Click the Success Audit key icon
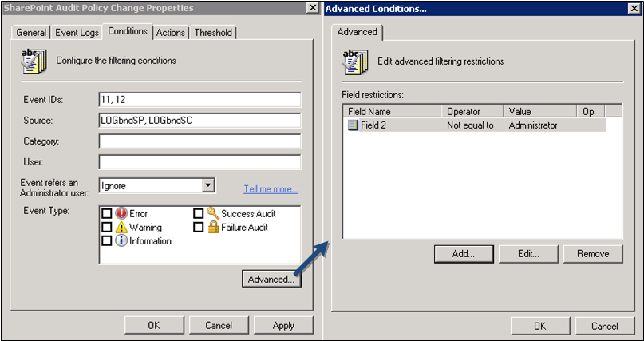The image size is (644, 341). 213,213
